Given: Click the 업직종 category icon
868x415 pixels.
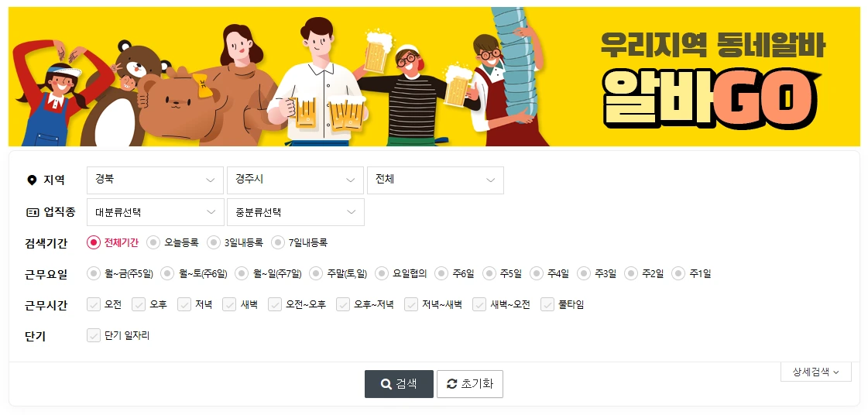Looking at the screenshot, I should (32, 212).
